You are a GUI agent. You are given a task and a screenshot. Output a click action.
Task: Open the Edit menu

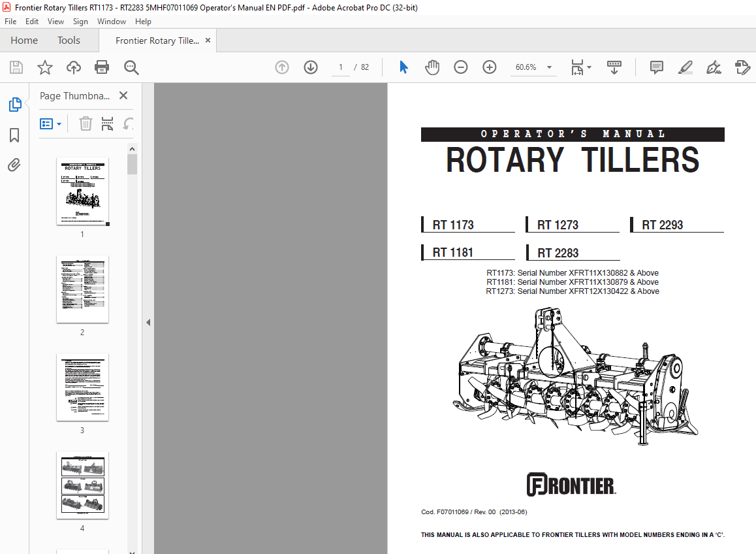pyautogui.click(x=32, y=22)
